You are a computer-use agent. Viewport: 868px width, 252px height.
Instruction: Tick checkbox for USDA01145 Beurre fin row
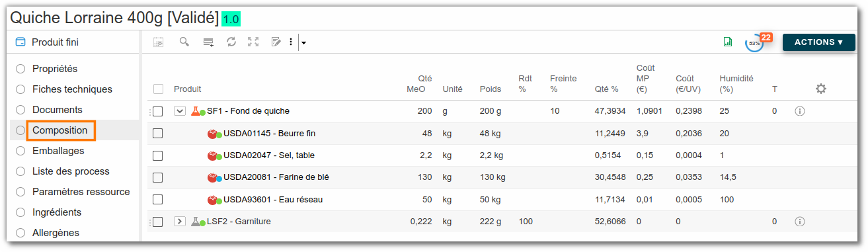point(157,134)
